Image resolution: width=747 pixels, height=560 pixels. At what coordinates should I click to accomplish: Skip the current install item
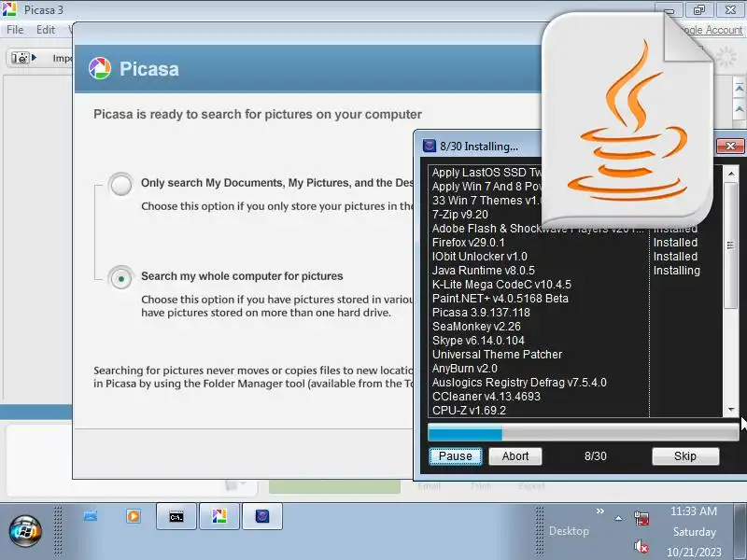685,456
